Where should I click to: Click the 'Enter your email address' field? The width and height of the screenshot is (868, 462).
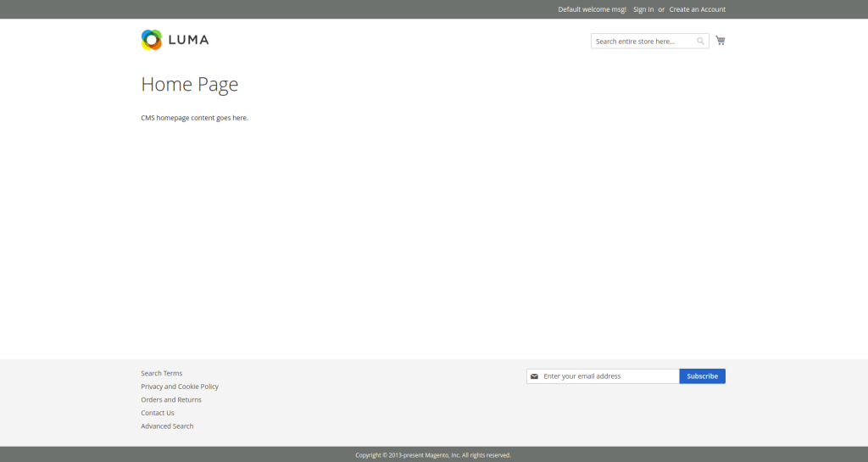[x=608, y=376]
